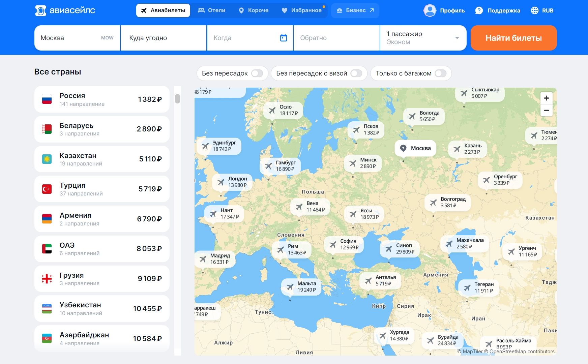Select the Оренбург 3 339₽ map marker
The image size is (588, 364).
point(500,180)
